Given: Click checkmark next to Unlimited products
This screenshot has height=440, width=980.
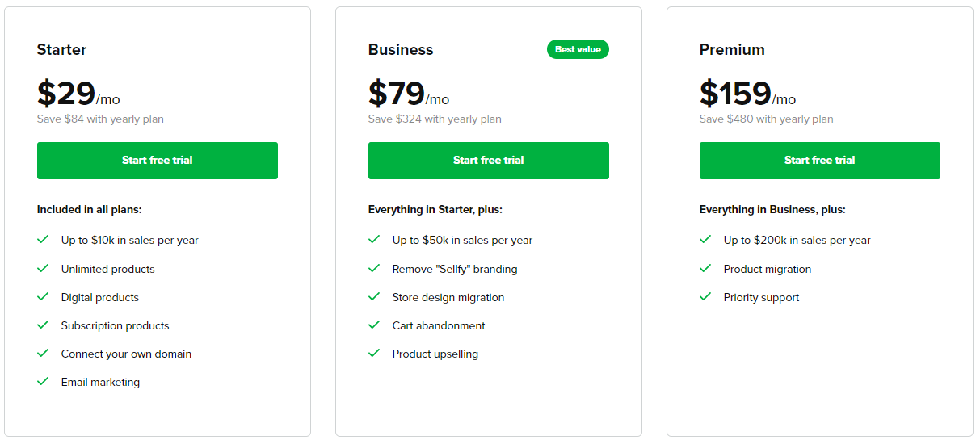Looking at the screenshot, I should pos(43,268).
